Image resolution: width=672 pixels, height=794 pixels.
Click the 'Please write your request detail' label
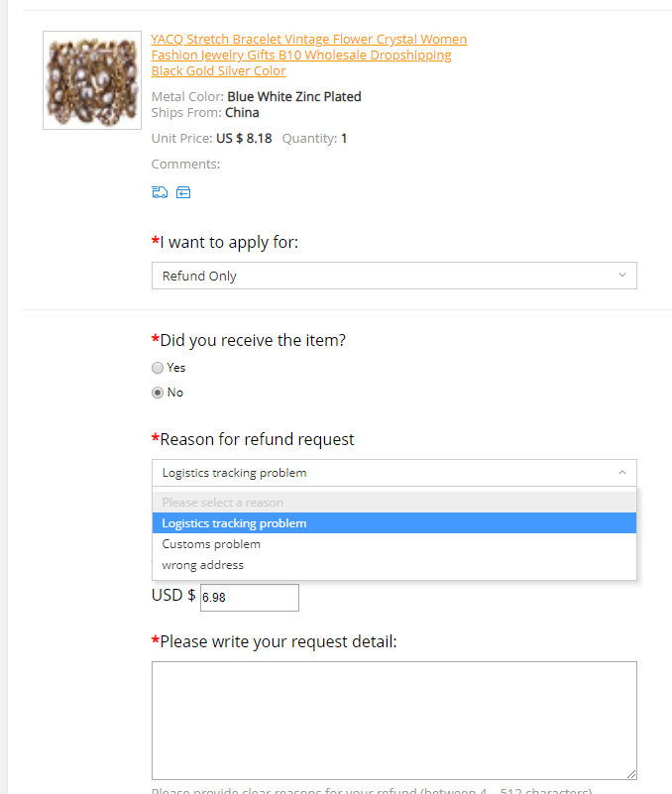click(278, 641)
